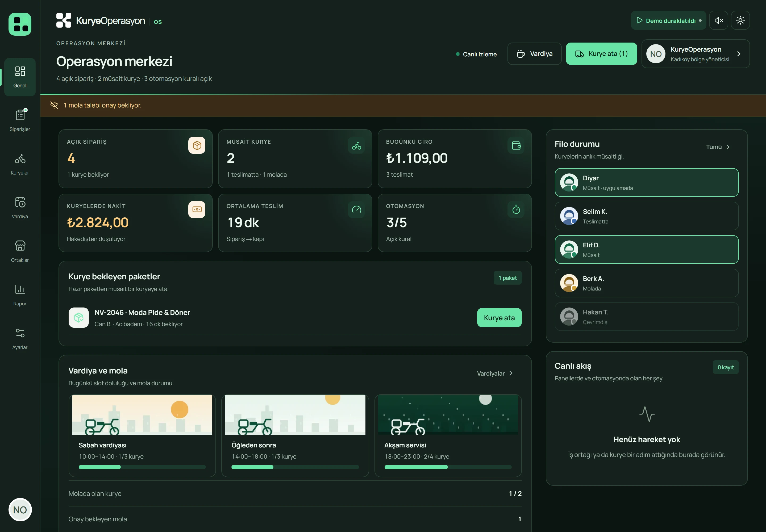Open the Vardiya button in header
Image resolution: width=766 pixels, height=532 pixels.
[x=534, y=54]
